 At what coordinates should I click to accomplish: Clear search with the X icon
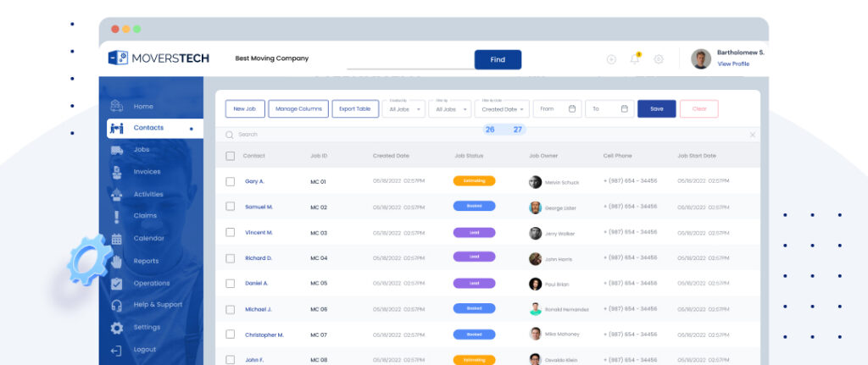(x=752, y=135)
